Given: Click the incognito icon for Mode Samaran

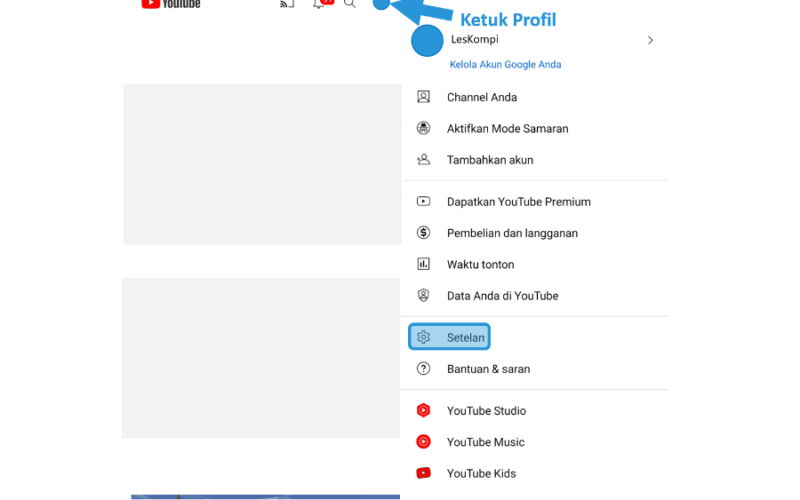Looking at the screenshot, I should pyautogui.click(x=423, y=128).
